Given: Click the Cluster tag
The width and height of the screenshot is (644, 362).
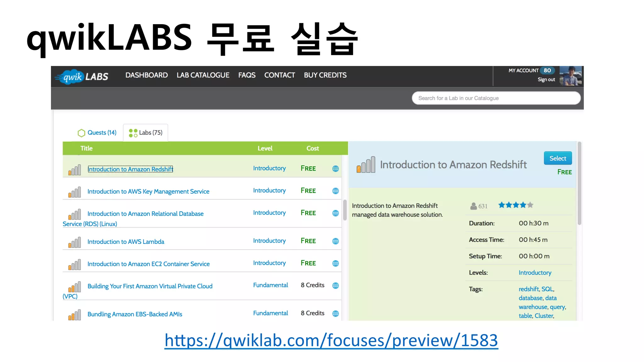Looking at the screenshot, I should 544,316.
